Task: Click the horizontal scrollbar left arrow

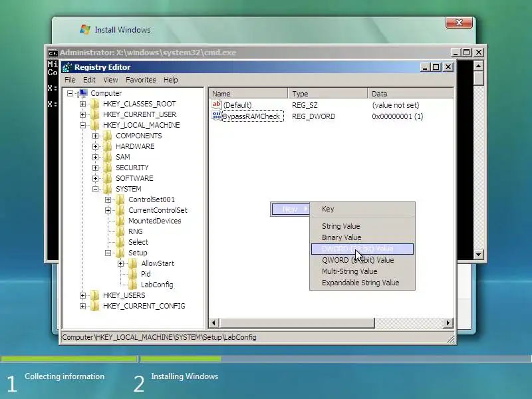Action: [213, 323]
